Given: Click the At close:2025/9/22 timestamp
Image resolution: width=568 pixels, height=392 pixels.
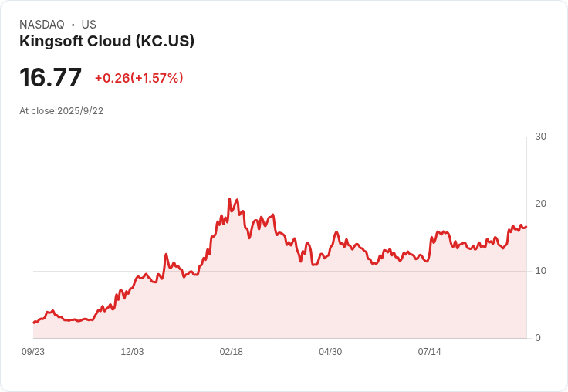Looking at the screenshot, I should pos(61,111).
